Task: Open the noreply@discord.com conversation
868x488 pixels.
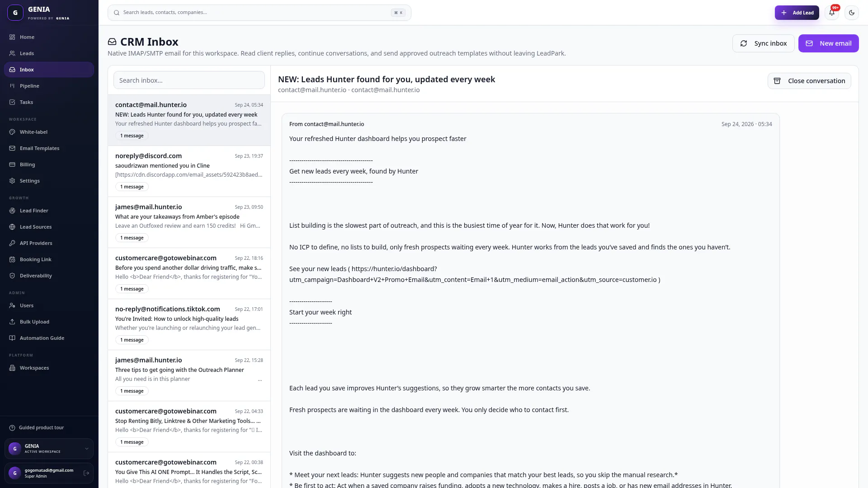Action: [x=189, y=171]
